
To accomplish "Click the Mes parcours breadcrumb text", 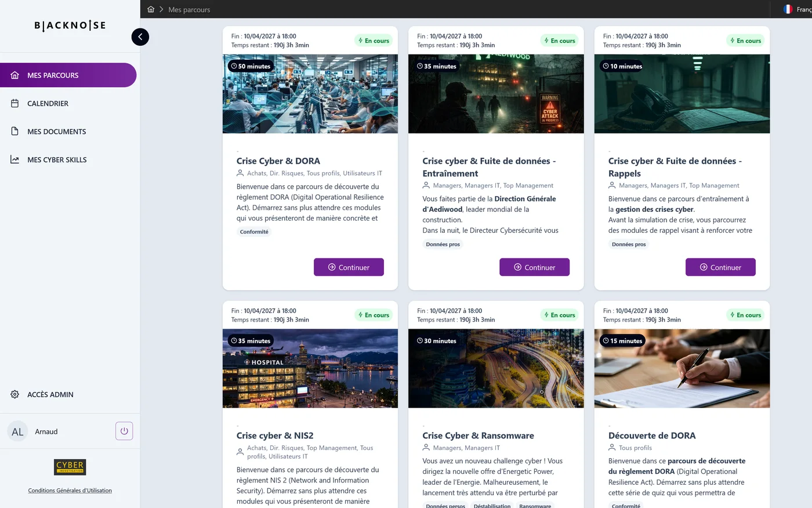I will coord(189,10).
